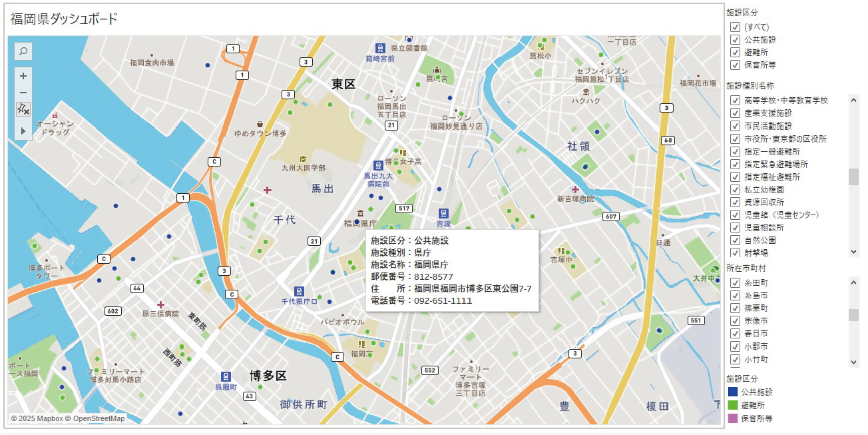The image size is (868, 435).
Task: Click the 呉服町 station icon
Action: 228,377
